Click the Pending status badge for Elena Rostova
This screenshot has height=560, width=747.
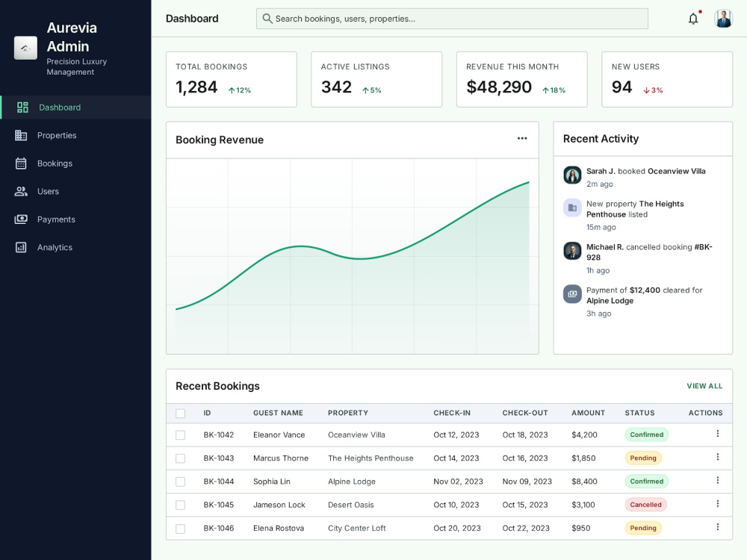tap(643, 528)
